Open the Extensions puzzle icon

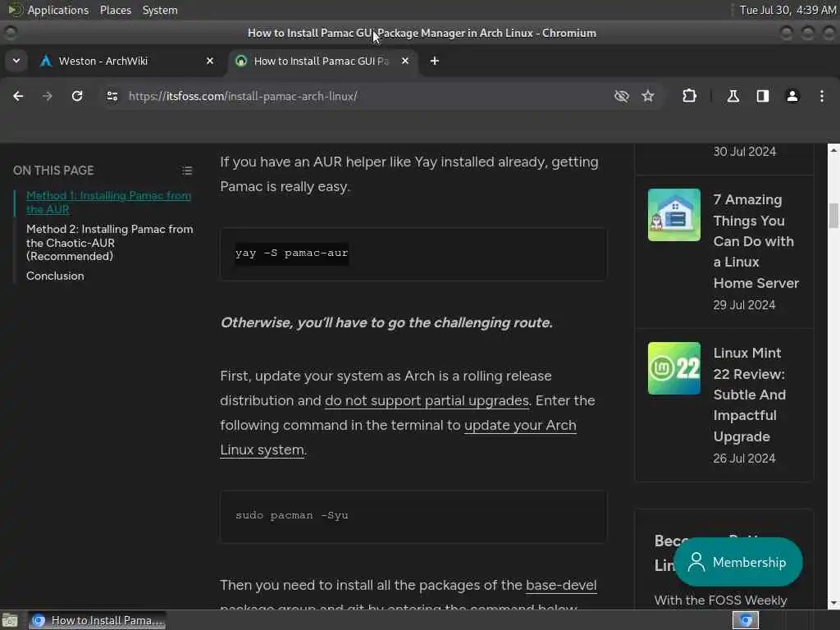[x=689, y=96]
